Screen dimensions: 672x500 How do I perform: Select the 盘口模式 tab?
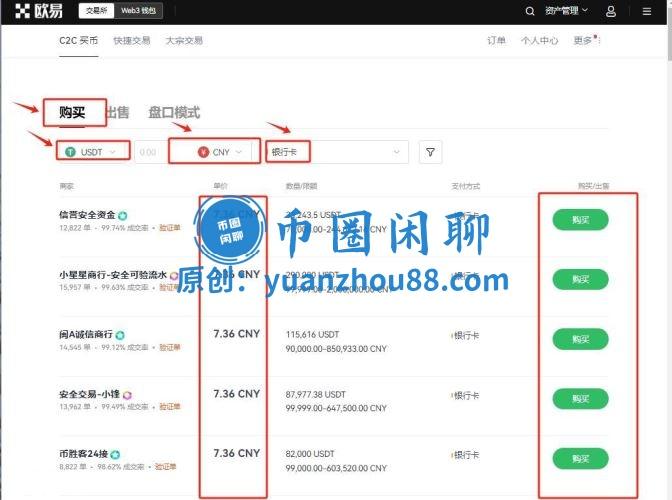[x=174, y=113]
